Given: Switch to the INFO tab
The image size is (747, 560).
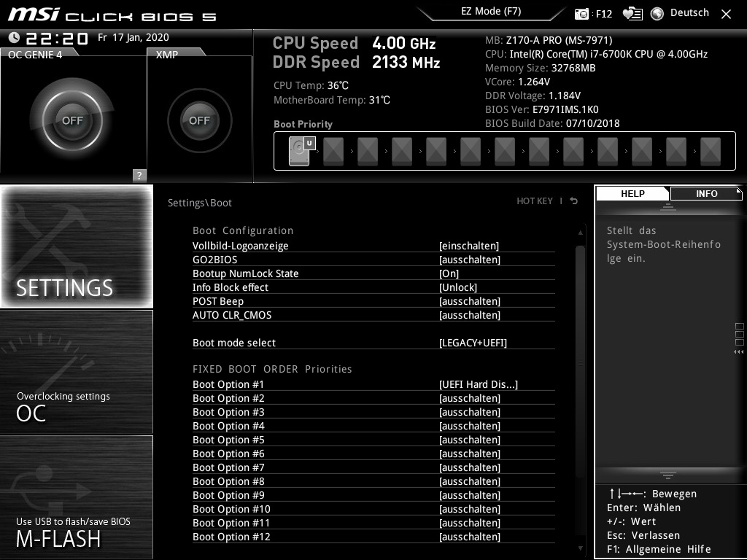Looking at the screenshot, I should 706,193.
